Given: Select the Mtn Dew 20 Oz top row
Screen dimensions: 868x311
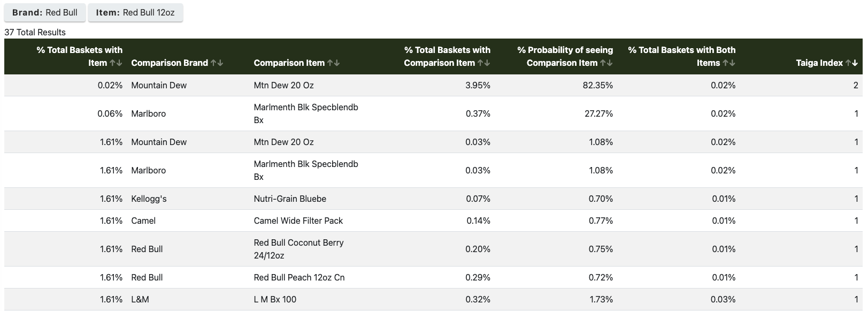Looking at the screenshot, I should click(x=374, y=85).
